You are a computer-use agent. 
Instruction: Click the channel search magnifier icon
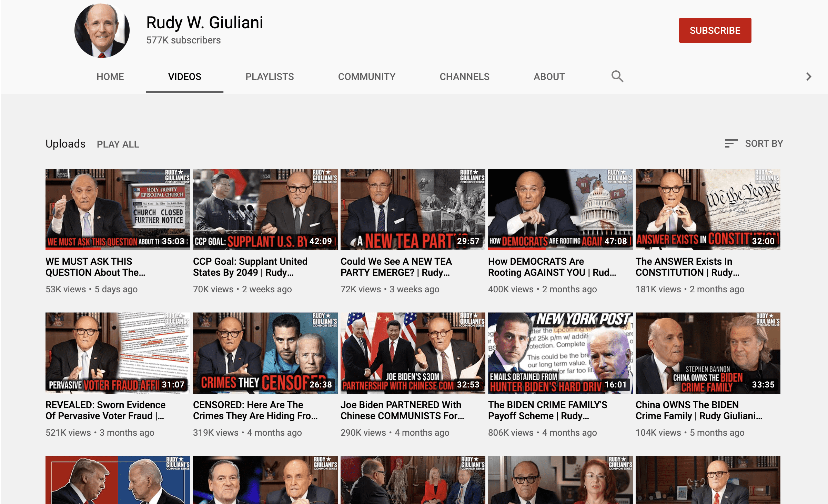click(617, 76)
